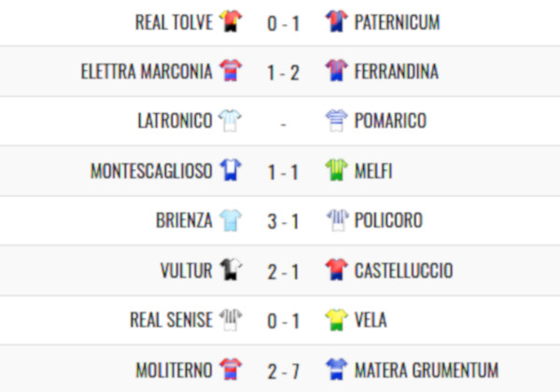
Task: Click the Vultur black and white jersey
Action: 231,269
